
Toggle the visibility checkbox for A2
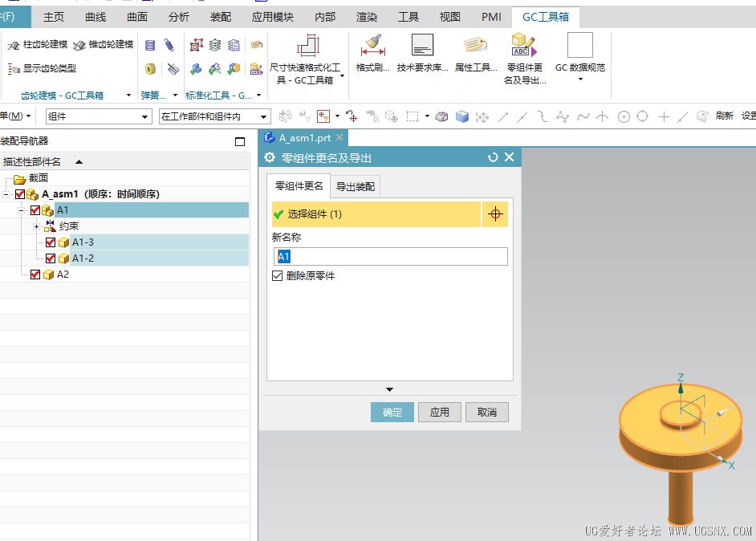35,275
